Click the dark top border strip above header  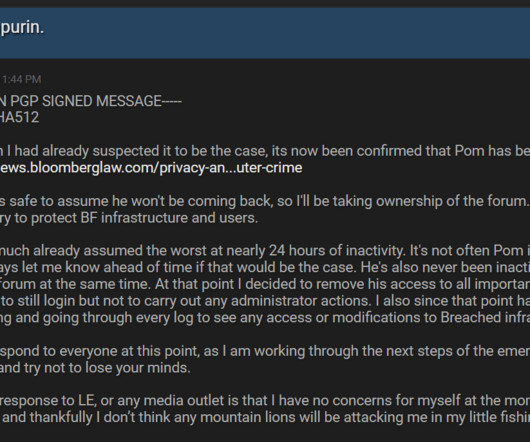point(265,4)
